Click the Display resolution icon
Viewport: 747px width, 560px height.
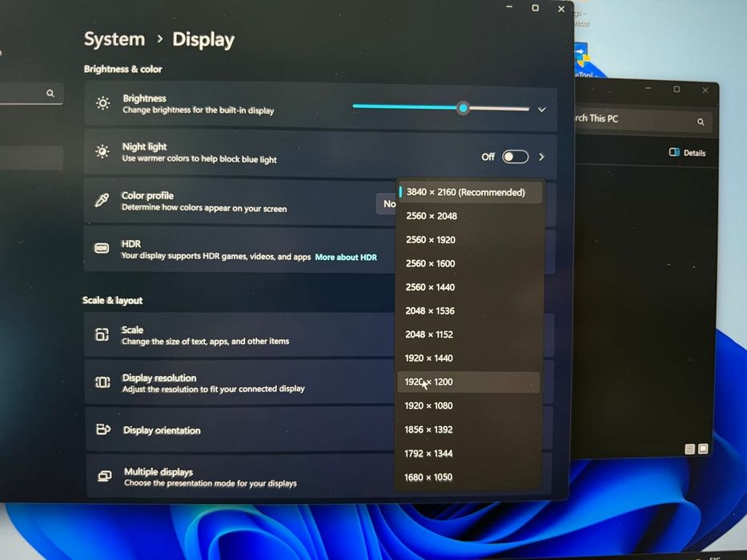coord(102,382)
